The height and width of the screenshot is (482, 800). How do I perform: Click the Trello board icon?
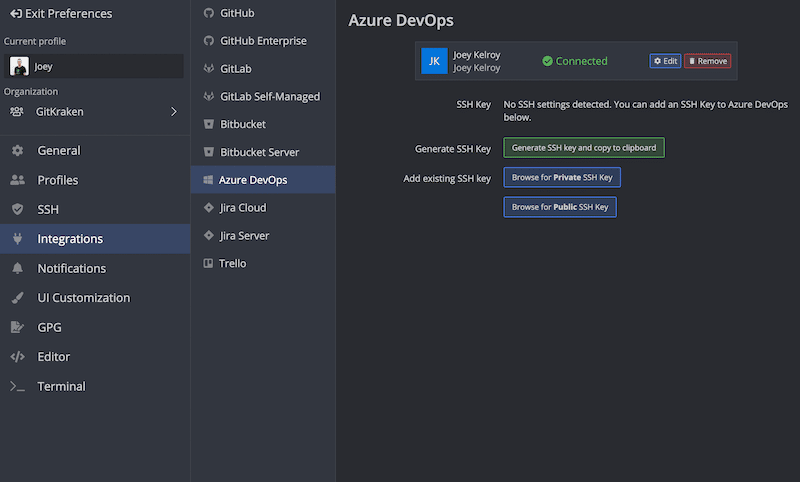click(208, 264)
